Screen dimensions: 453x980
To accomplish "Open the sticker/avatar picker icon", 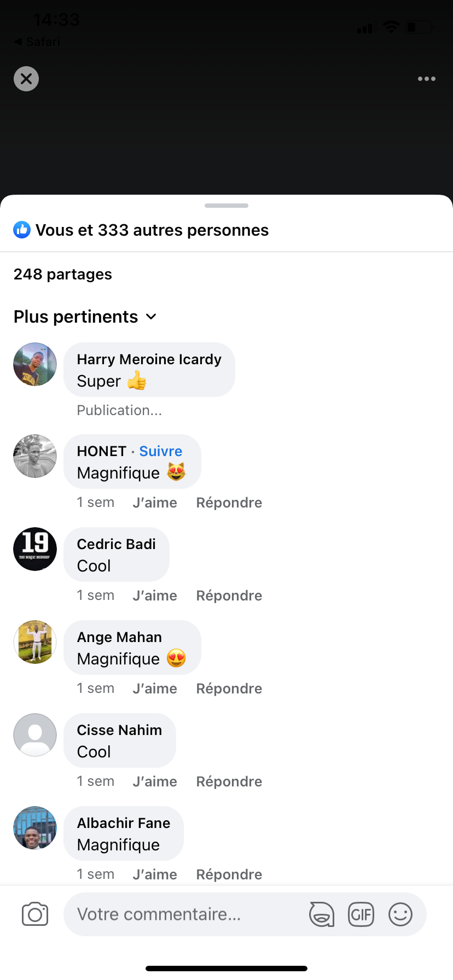I will 322,914.
